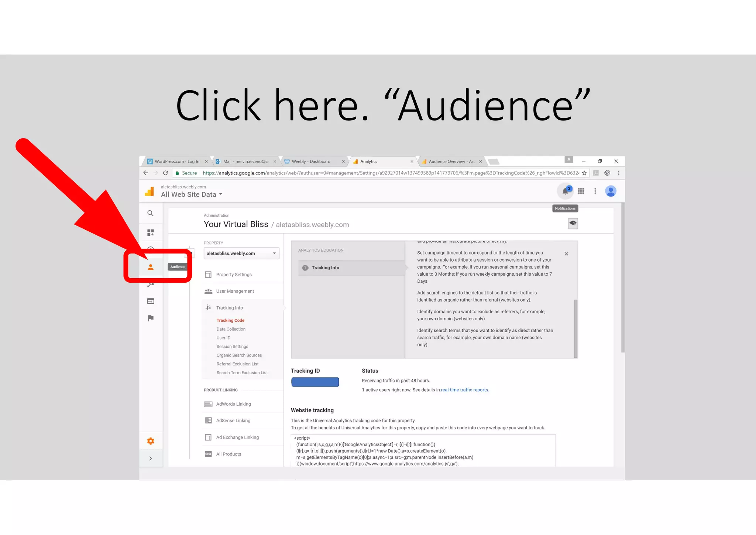The height and width of the screenshot is (535, 756).
Task: Click inside the tracking code script box
Action: point(423,451)
